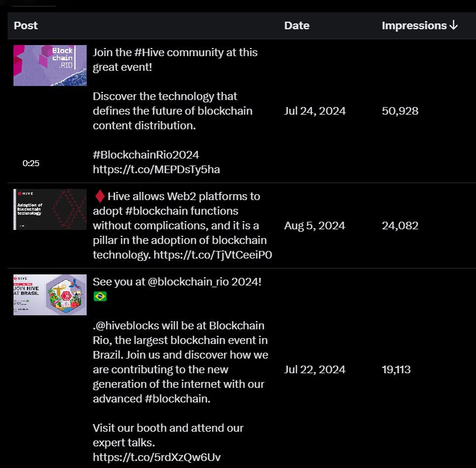The width and height of the screenshot is (476, 468).
Task: Click the @blockchain_rio mention
Action: pyautogui.click(x=188, y=282)
